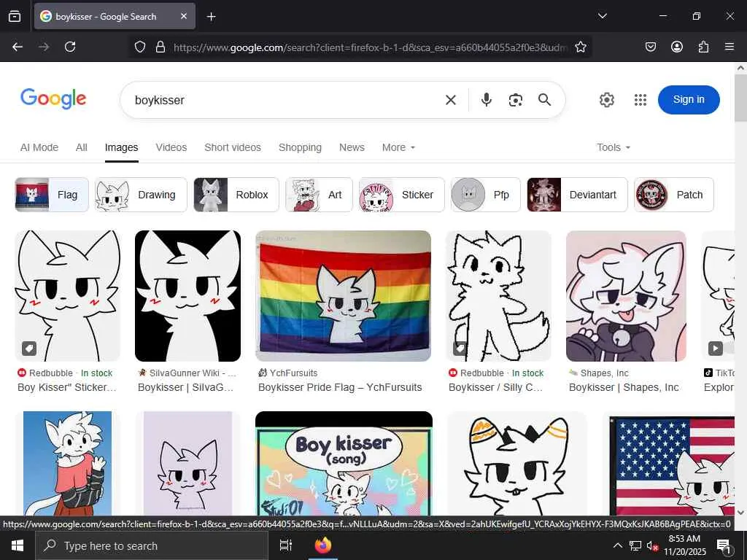Click the Firefox back arrow

coord(18,47)
